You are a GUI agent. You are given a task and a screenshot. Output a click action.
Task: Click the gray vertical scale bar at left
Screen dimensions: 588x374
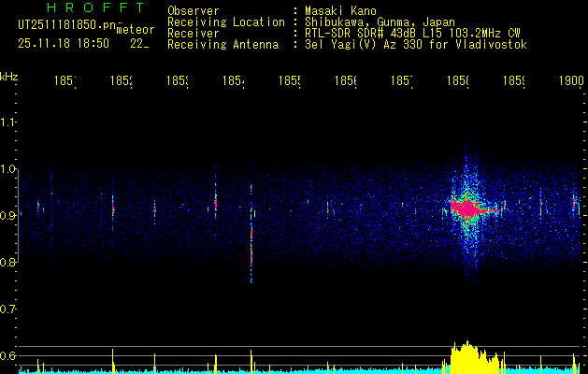[x=18, y=216]
